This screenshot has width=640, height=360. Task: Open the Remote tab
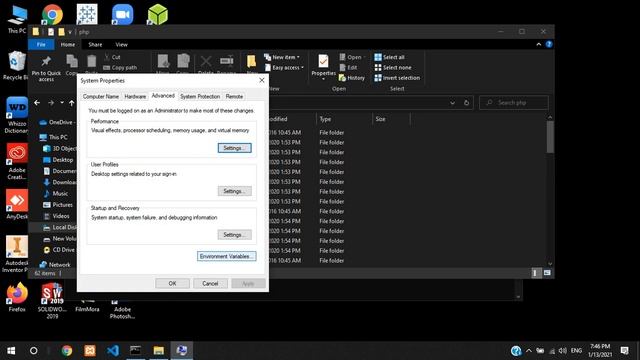point(234,96)
